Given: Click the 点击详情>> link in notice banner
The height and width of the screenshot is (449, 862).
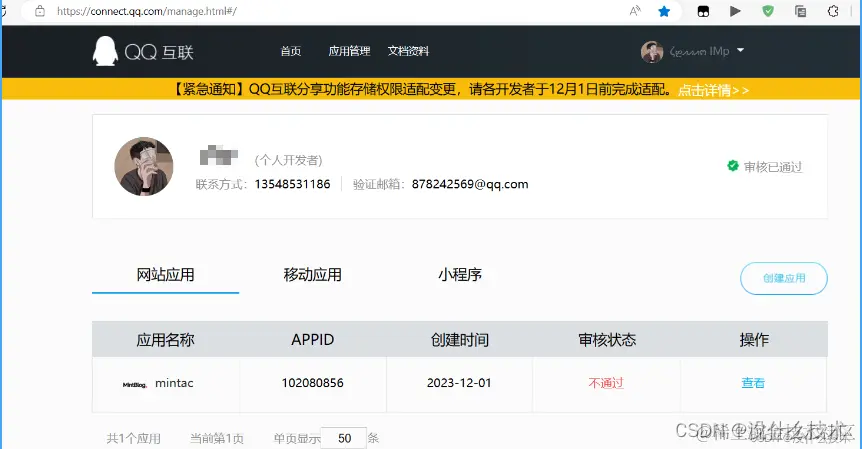Looking at the screenshot, I should [x=714, y=90].
